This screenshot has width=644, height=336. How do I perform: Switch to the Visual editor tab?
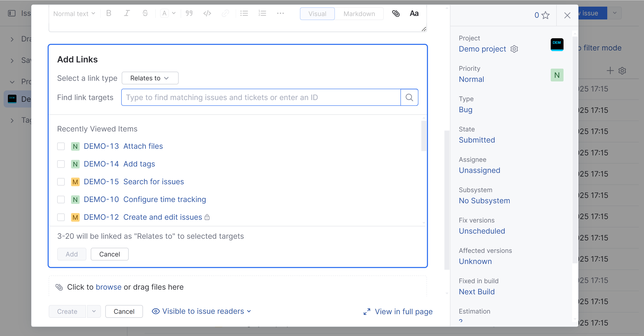[x=317, y=14]
